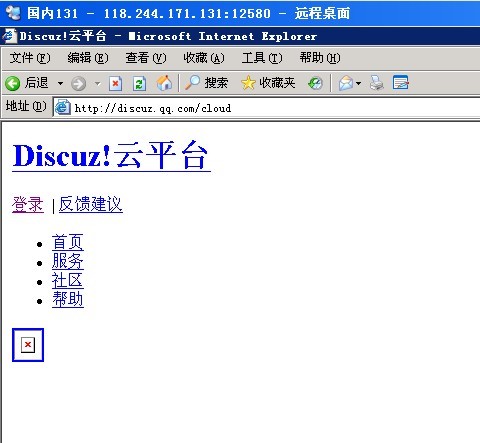This screenshot has width=480, height=443.
Task: Open the 工具(T) menu
Action: pos(262,58)
